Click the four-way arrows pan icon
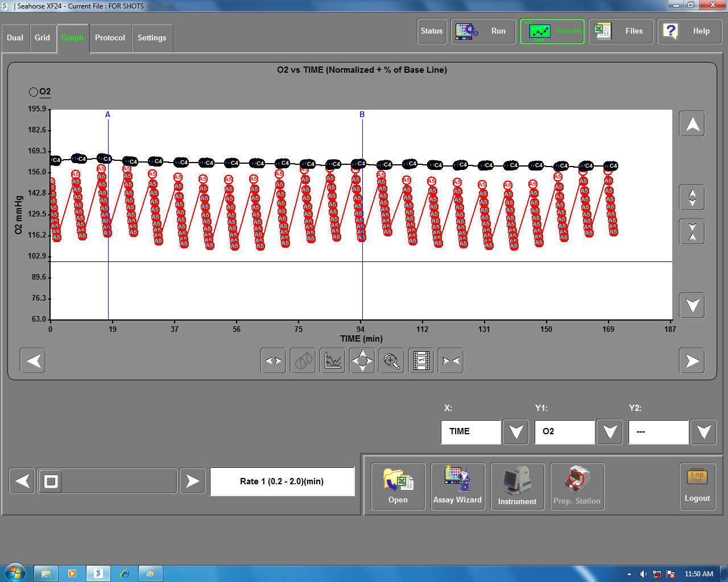 point(362,361)
